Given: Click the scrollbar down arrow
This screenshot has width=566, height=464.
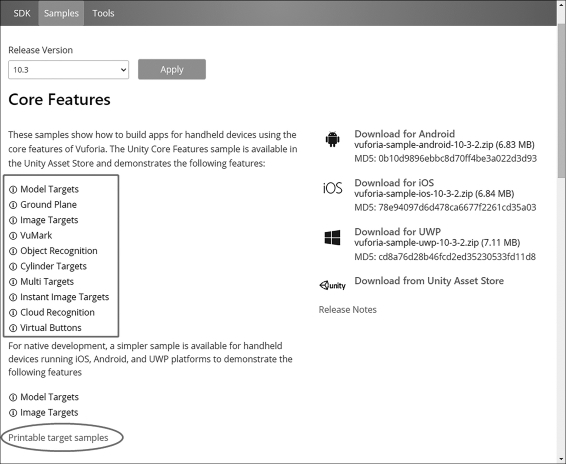Looking at the screenshot, I should tap(562, 459).
